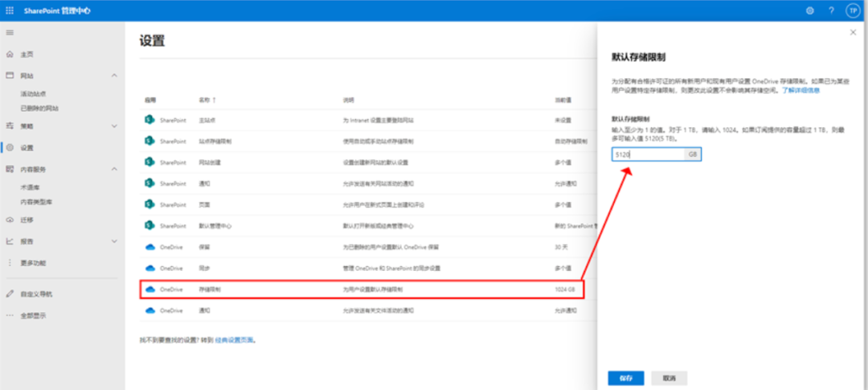Open 内容类型库 in the sidebar
The image size is (868, 390).
36,202
